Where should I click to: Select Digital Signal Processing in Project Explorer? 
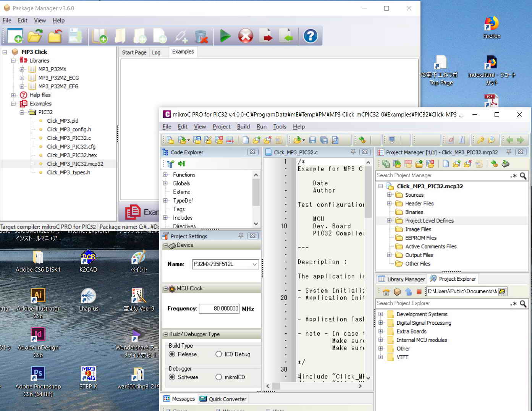coord(424,323)
